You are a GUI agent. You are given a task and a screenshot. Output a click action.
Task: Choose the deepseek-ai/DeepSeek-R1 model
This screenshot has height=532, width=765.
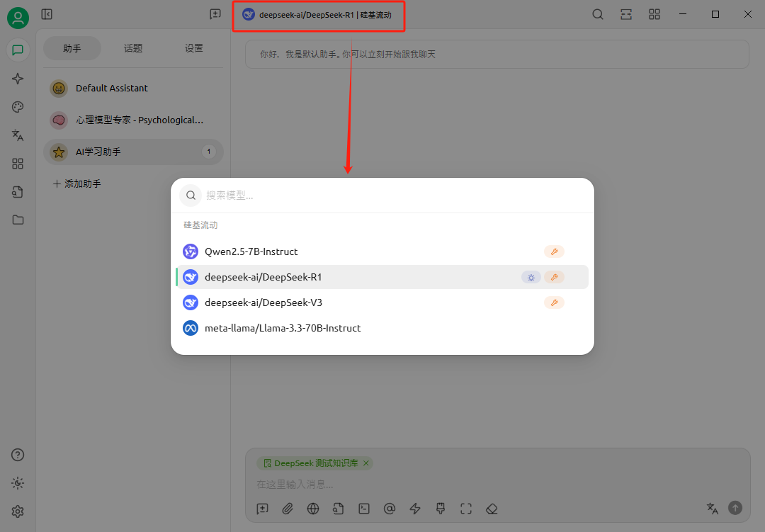coord(382,277)
